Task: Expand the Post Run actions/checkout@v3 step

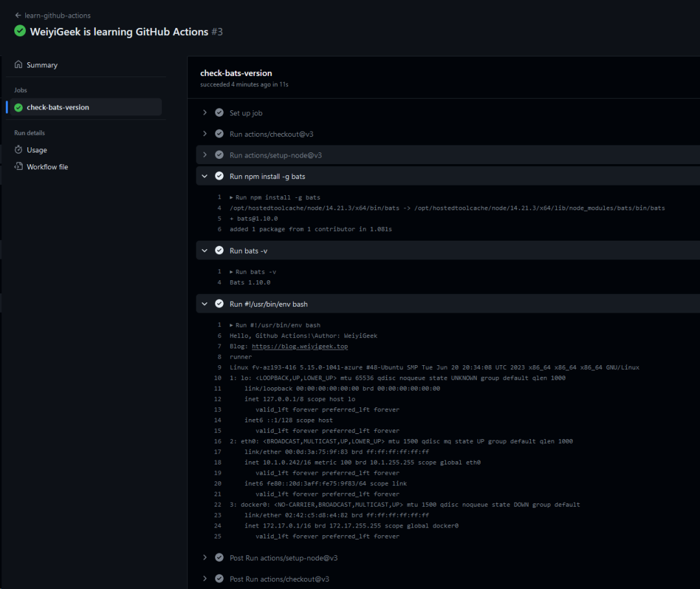Action: [205, 579]
